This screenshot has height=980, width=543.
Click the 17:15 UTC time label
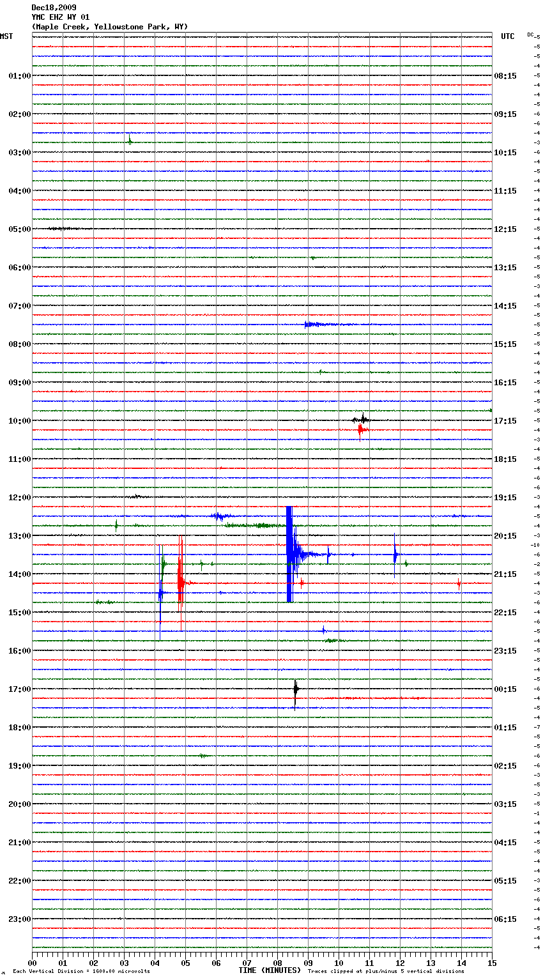point(505,421)
